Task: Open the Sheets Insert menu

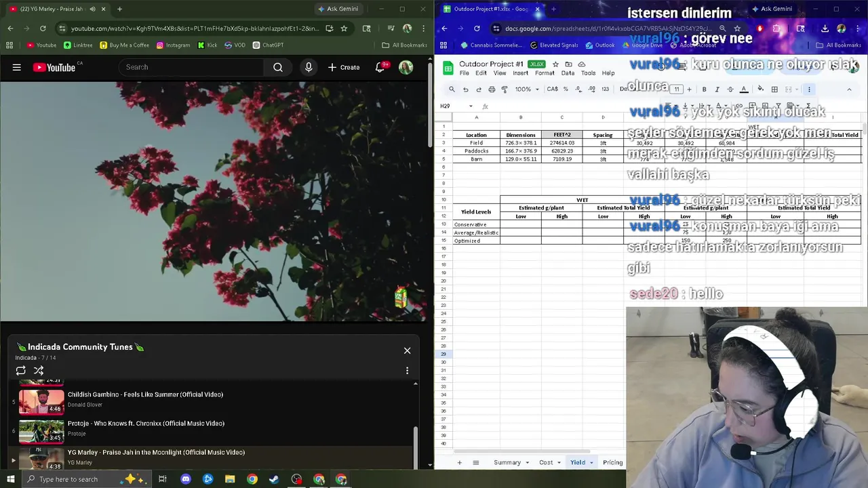Action: (x=520, y=73)
